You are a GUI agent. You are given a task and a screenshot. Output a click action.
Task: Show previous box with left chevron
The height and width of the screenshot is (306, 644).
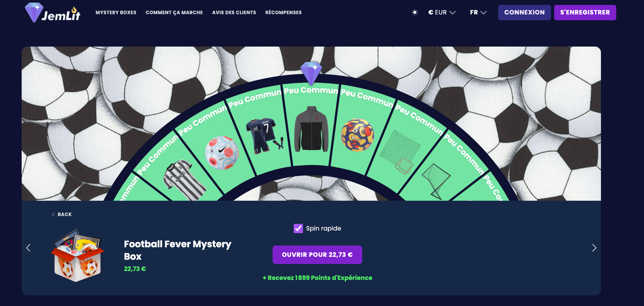(28, 248)
